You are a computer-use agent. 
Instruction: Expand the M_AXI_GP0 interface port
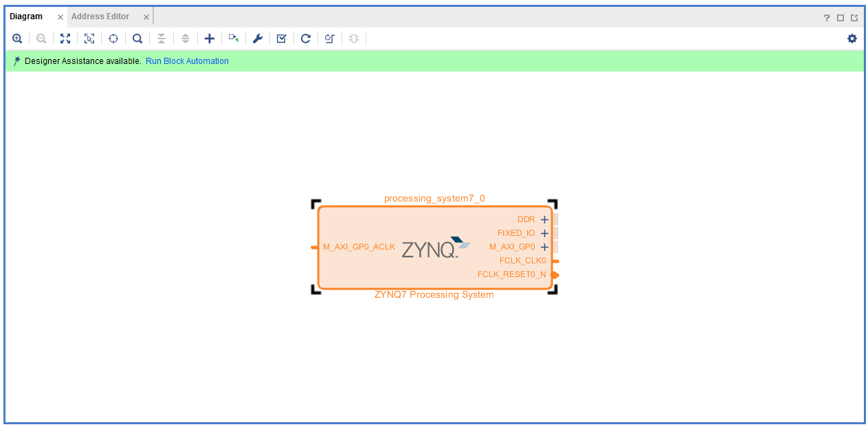coord(544,247)
